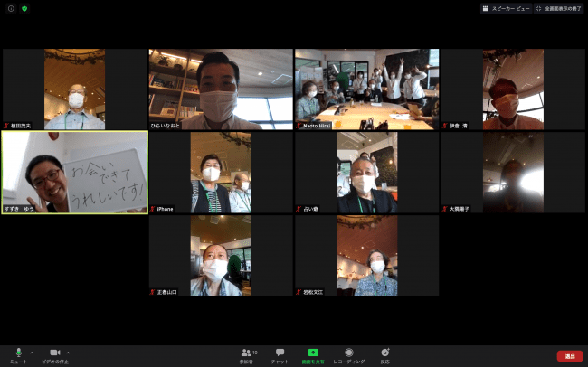Viewport: 588px width, 367px height.
Task: Exit full screen via 全画面表示の終了
Action: (558, 9)
